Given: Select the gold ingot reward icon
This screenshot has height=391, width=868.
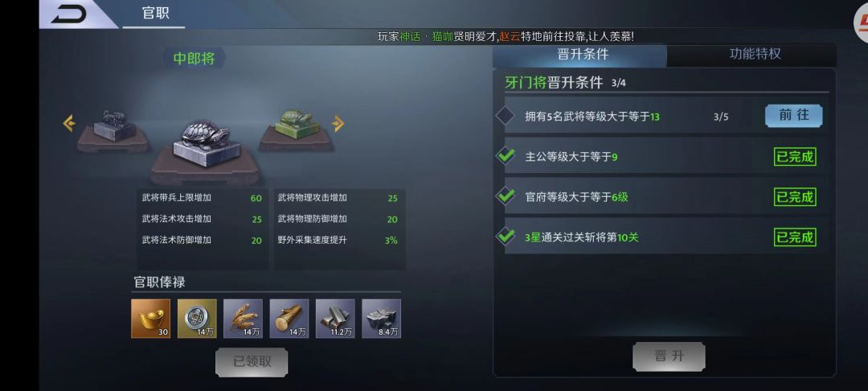Looking at the screenshot, I should pos(150,319).
